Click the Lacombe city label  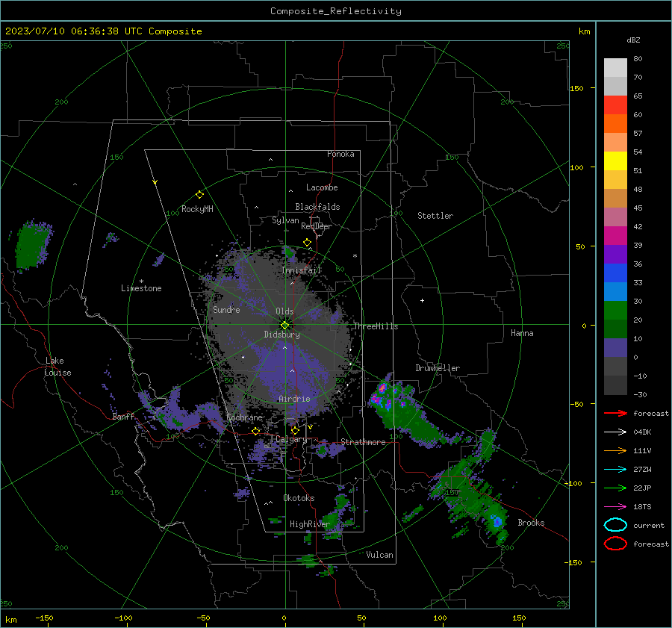click(322, 187)
